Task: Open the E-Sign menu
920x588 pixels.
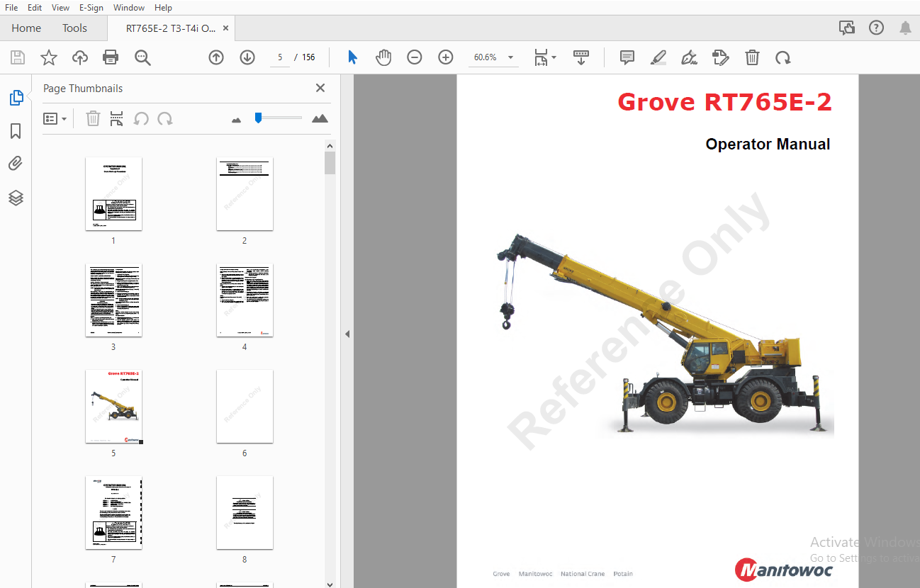Action: pyautogui.click(x=91, y=8)
